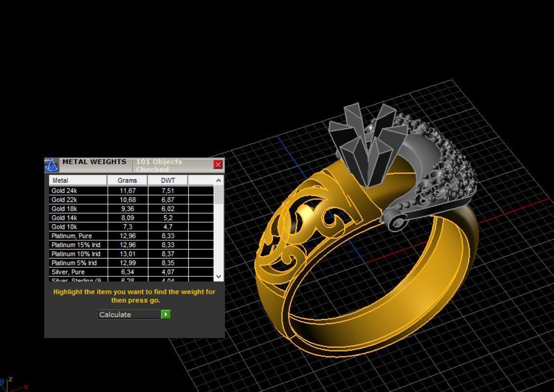Select the Gold 22k row
554x392 pixels.
(131, 200)
